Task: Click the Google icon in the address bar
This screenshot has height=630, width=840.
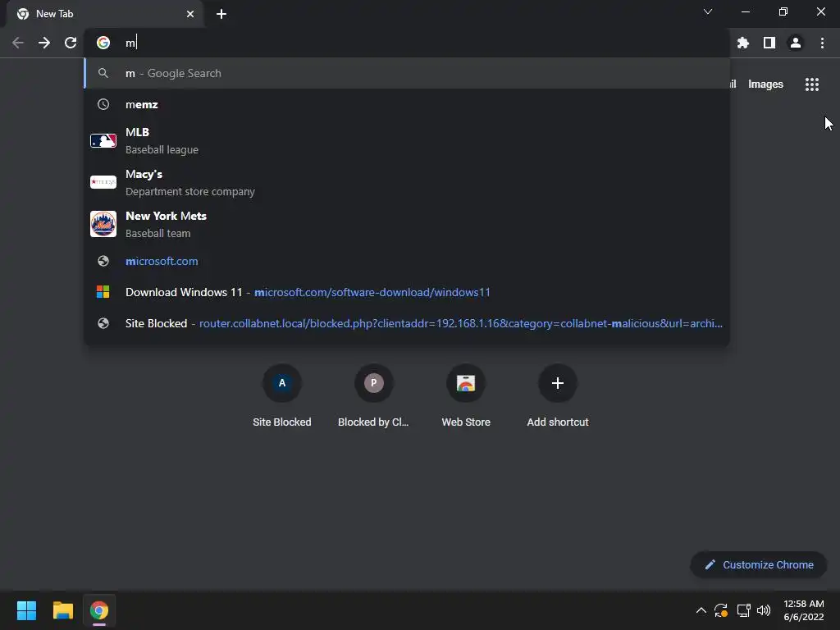Action: click(x=103, y=43)
